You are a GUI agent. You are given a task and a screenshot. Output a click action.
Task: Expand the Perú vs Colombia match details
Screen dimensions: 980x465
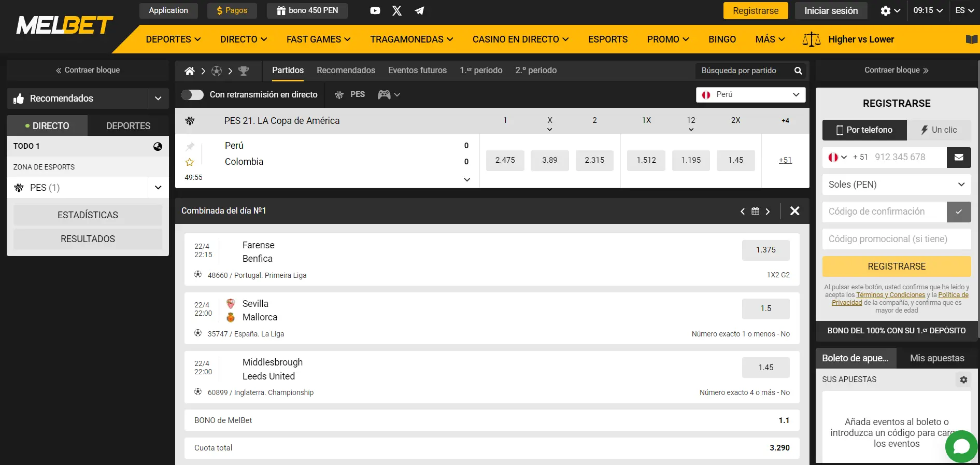pyautogui.click(x=467, y=179)
